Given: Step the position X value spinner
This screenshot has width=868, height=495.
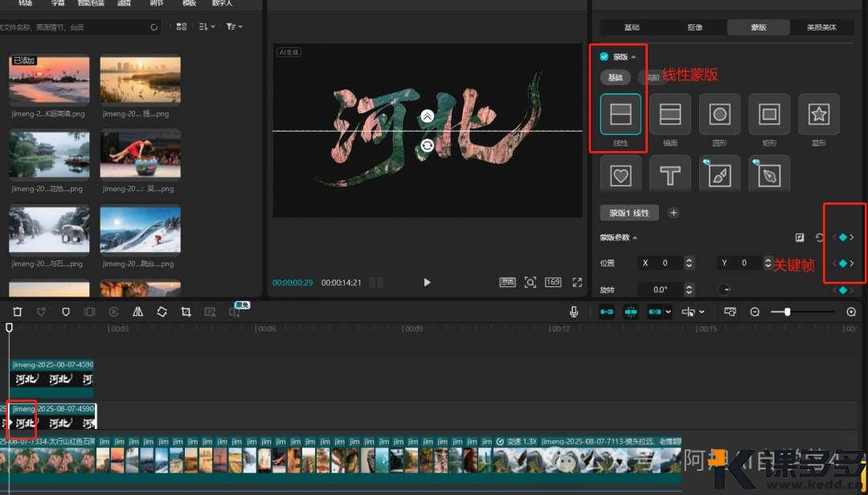Looking at the screenshot, I should coord(689,263).
